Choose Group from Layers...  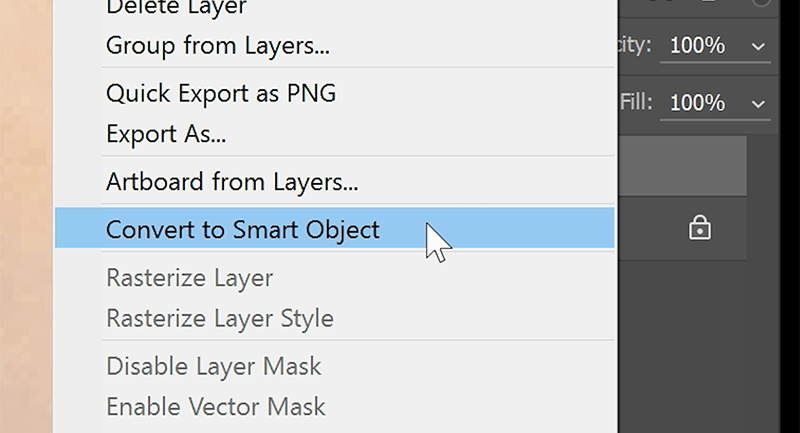point(218,45)
